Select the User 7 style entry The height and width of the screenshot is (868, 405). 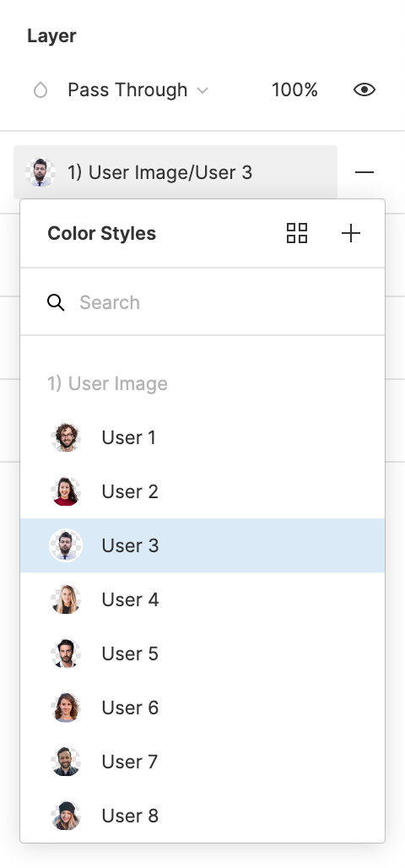point(202,762)
